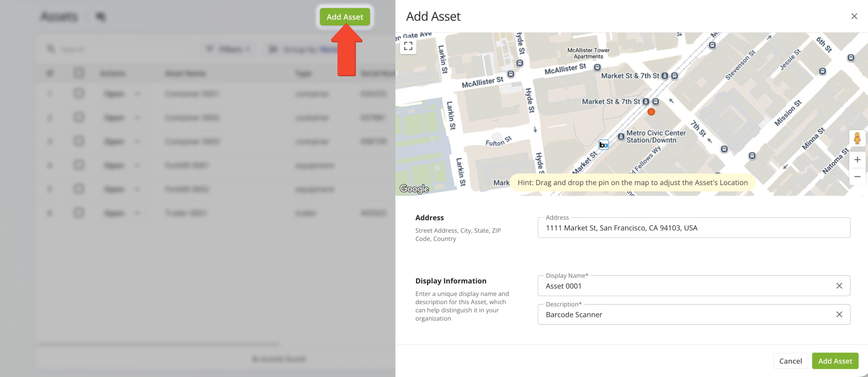Open the Google logo link on the map
The image size is (868, 377).
414,188
